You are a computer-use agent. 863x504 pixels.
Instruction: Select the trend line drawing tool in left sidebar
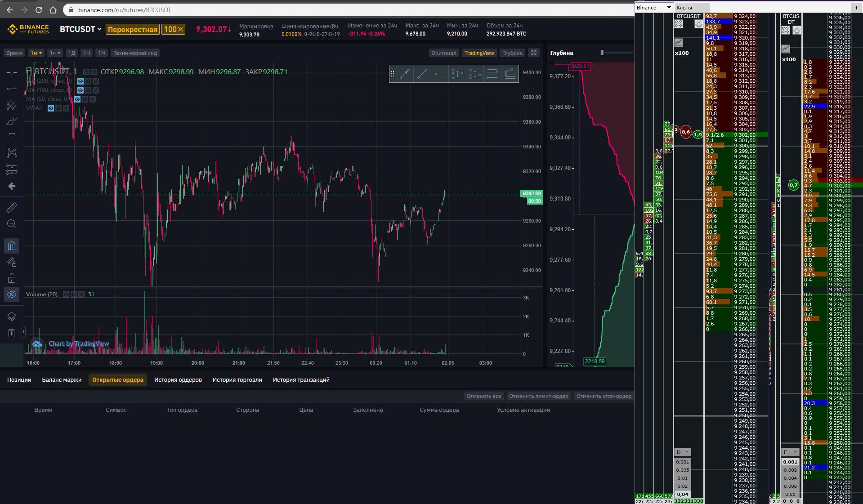(x=12, y=89)
